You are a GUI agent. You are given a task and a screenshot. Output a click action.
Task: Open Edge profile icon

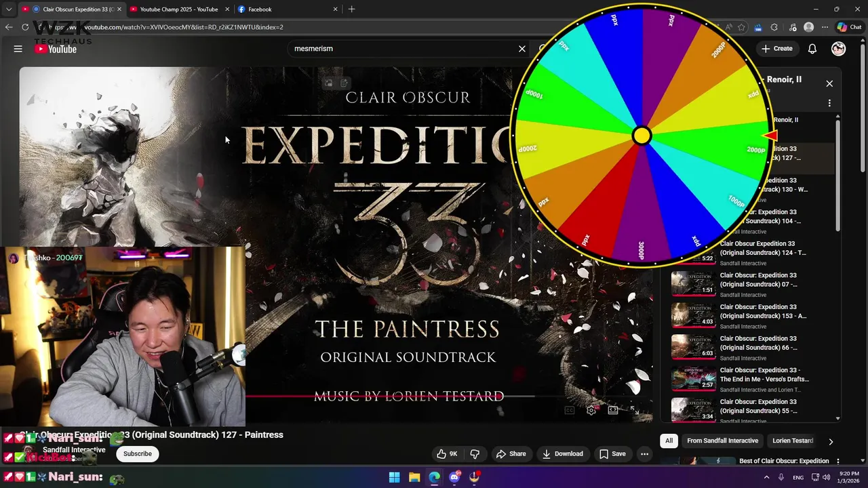pos(808,27)
